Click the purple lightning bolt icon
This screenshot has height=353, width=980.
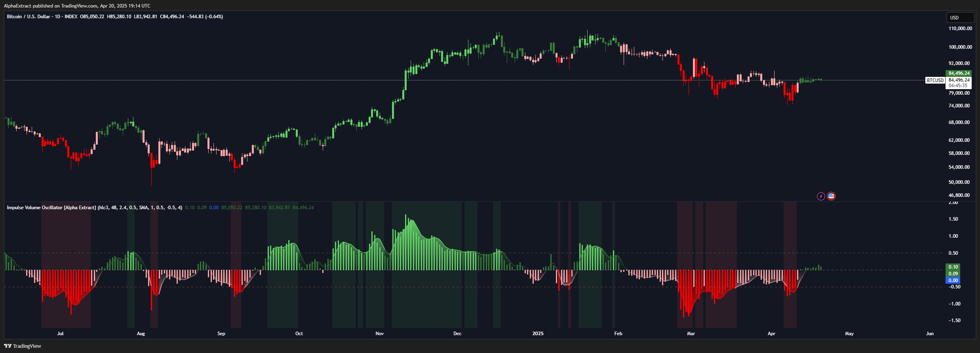click(x=821, y=196)
